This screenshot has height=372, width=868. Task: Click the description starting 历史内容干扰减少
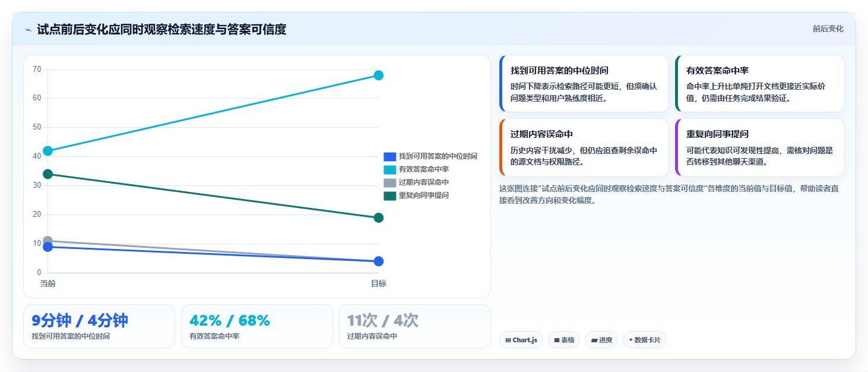(x=584, y=156)
